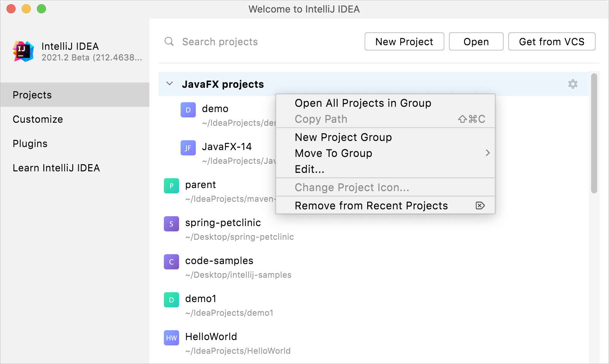Click the search magnifier icon

point(169,41)
